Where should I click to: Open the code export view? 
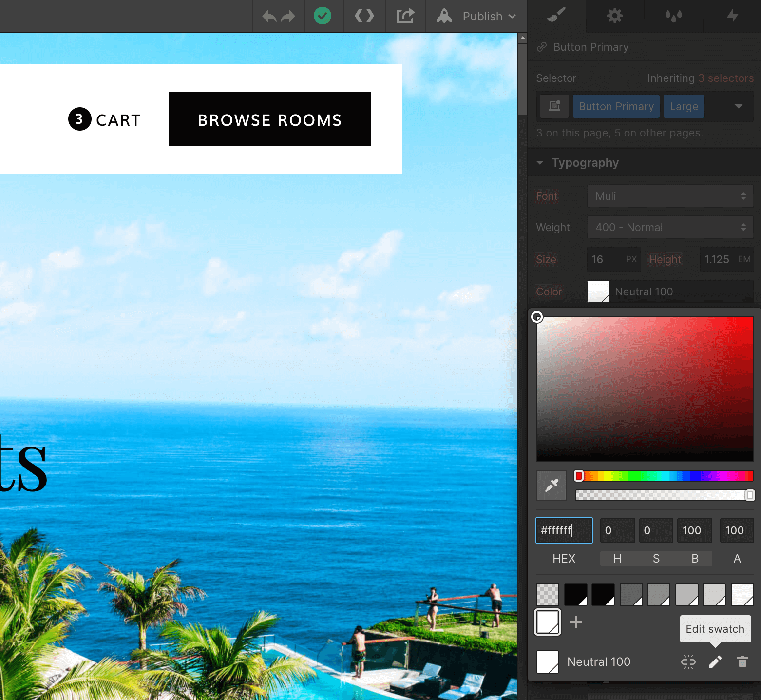pos(364,16)
